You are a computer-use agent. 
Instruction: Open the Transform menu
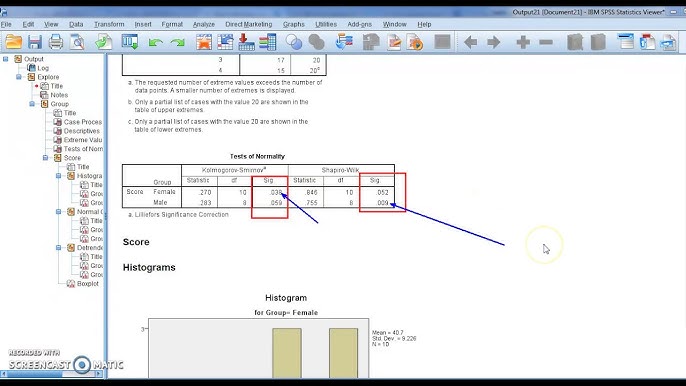point(109,25)
